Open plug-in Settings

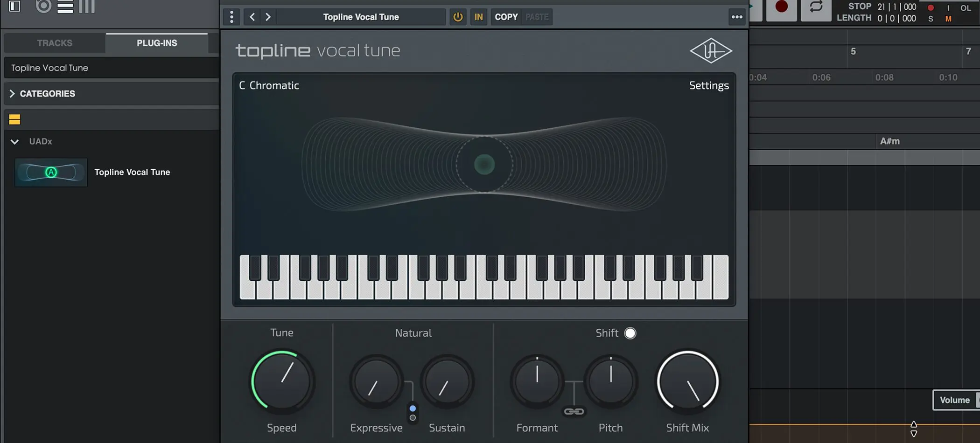coord(709,85)
